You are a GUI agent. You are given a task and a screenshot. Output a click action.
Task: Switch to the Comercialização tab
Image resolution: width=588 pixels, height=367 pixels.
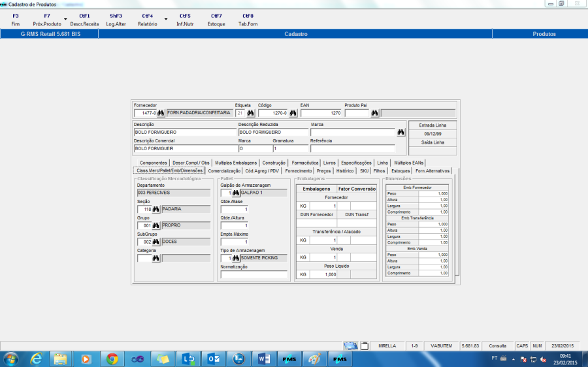224,171
